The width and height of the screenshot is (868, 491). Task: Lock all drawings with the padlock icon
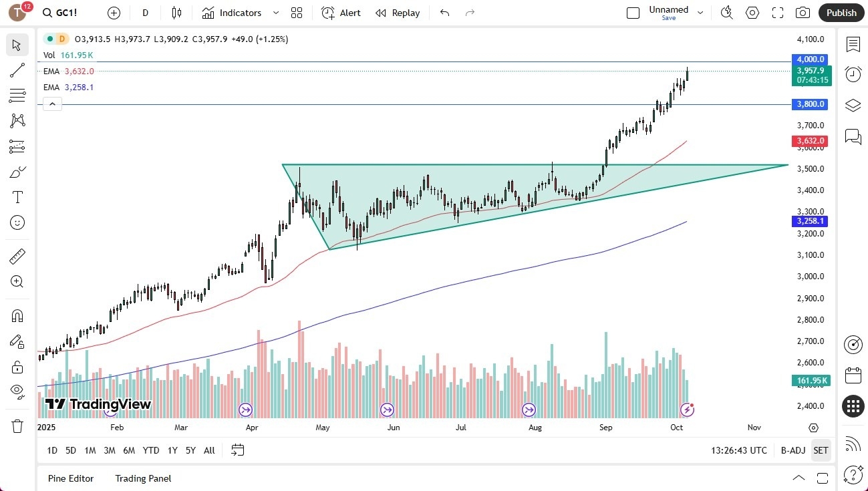coord(17,366)
